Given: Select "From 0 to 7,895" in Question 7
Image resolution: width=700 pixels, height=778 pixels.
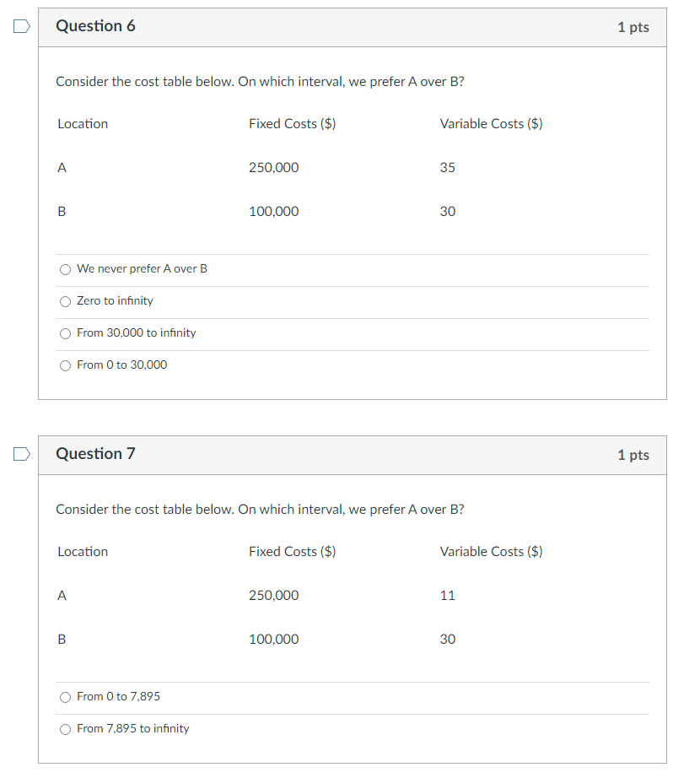Looking at the screenshot, I should point(65,696).
